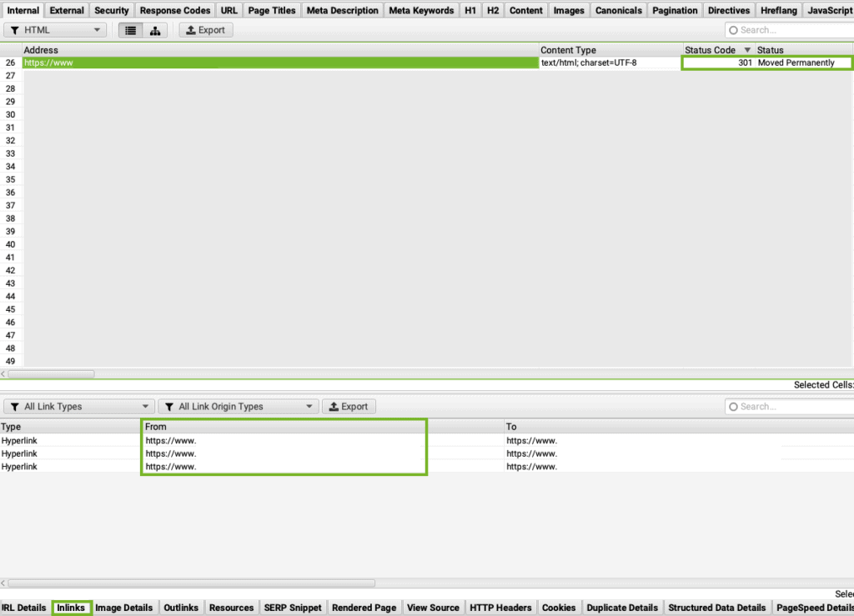Open the Directives tab
The image size is (854, 616).
tap(729, 10)
